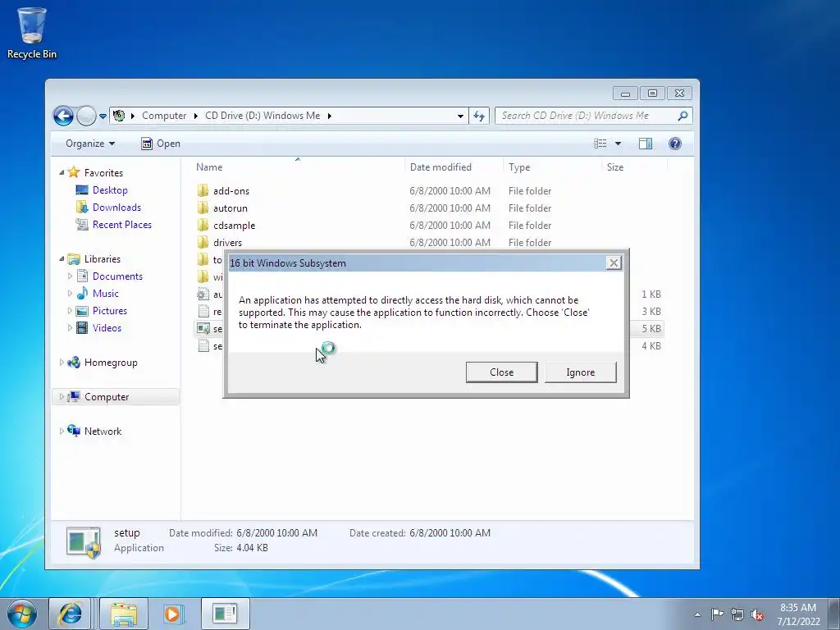Viewport: 840px width, 630px height.
Task: Select Homegroup in navigation pane
Action: tap(111, 363)
